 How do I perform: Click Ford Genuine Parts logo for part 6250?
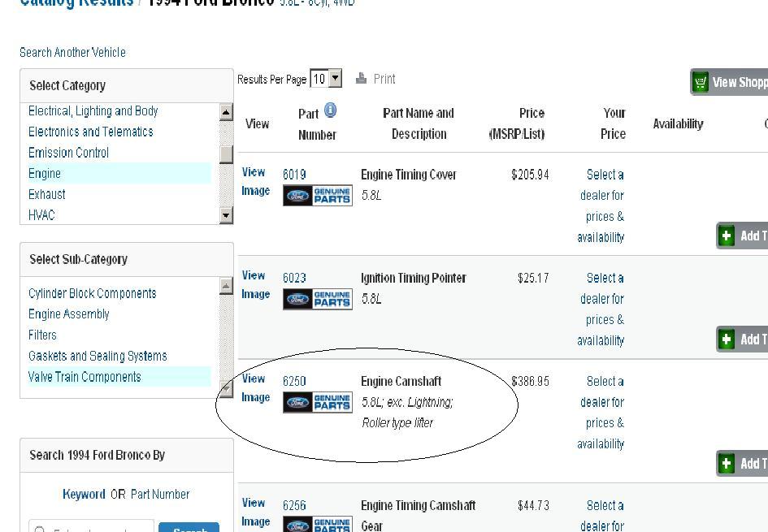[x=318, y=402]
